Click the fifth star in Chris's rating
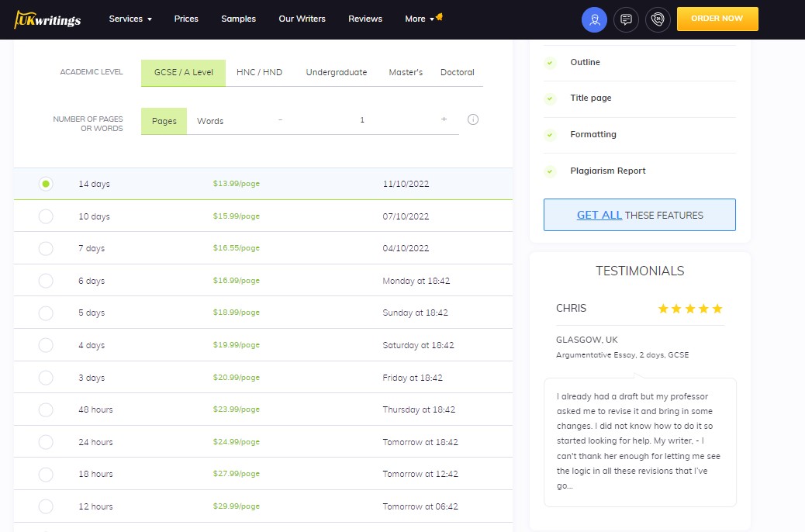805x532 pixels. pyautogui.click(x=717, y=309)
